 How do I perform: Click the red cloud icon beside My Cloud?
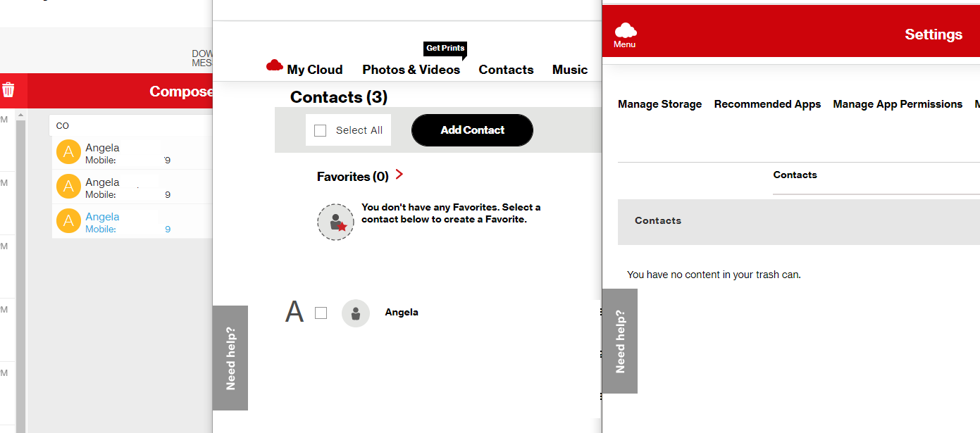tap(275, 65)
